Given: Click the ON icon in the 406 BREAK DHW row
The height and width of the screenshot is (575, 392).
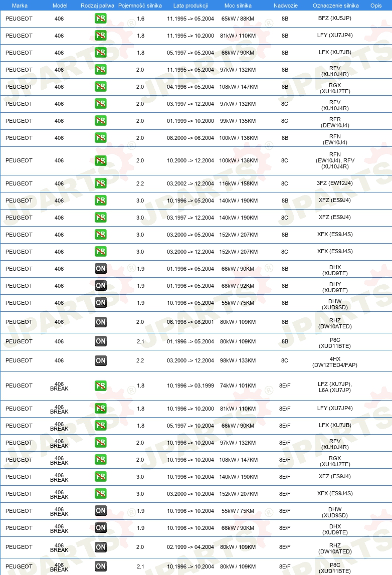Looking at the screenshot, I should pos(100,511).
